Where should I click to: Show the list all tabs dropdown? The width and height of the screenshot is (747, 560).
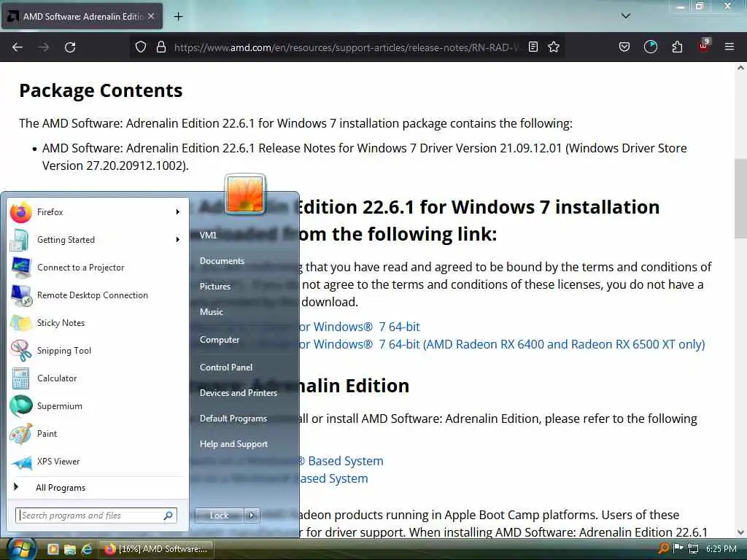tap(625, 16)
